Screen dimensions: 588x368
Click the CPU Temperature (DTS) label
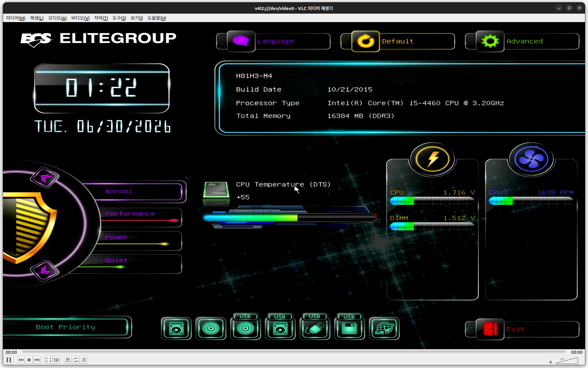tap(283, 184)
